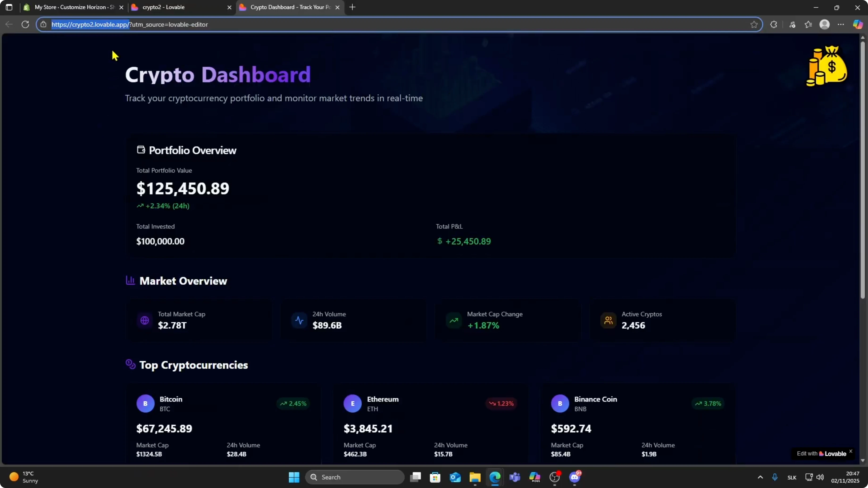The image size is (868, 488).
Task: Click the $2.78T market cap value
Action: pos(172,325)
